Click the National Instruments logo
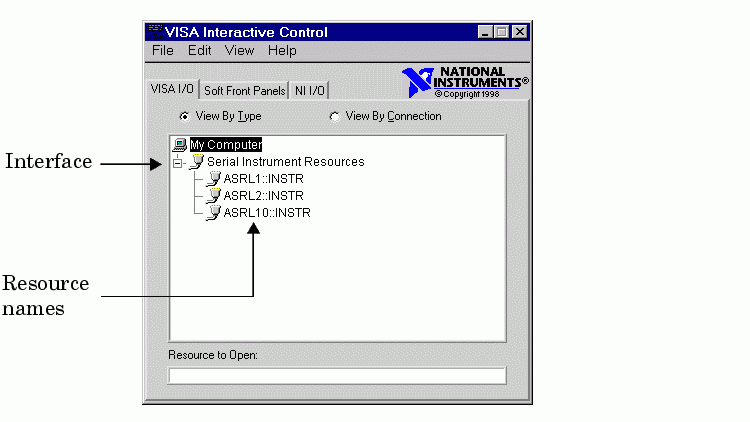 coord(465,82)
